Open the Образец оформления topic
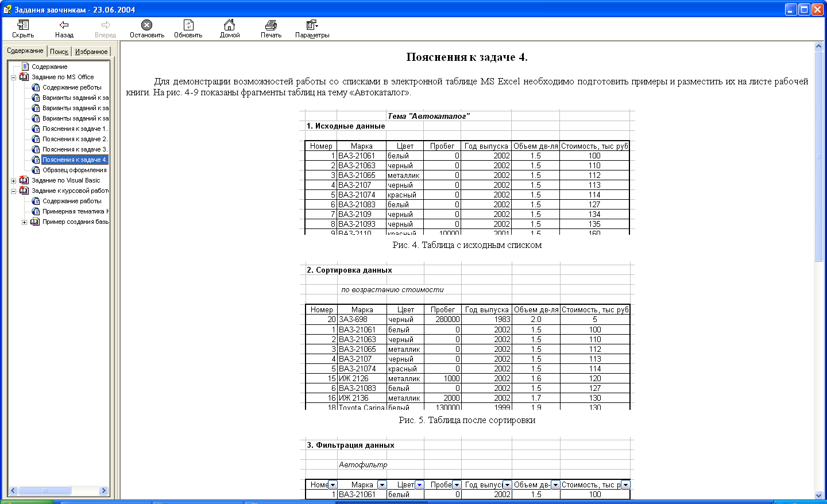 point(75,170)
